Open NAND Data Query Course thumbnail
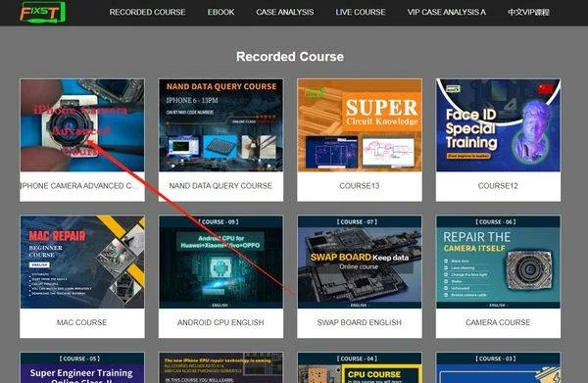The height and width of the screenshot is (383, 588). click(x=220, y=125)
